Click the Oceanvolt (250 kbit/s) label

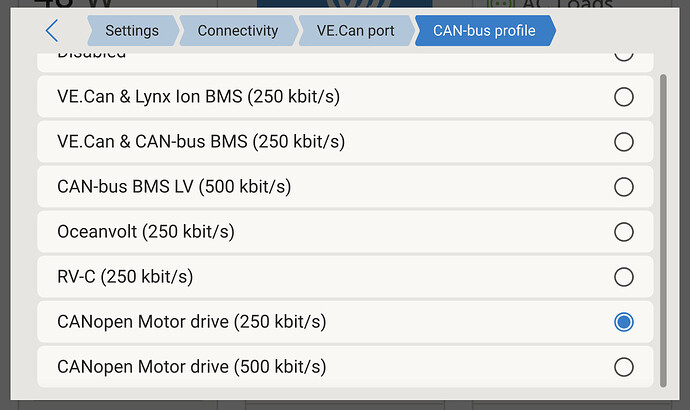tap(146, 232)
